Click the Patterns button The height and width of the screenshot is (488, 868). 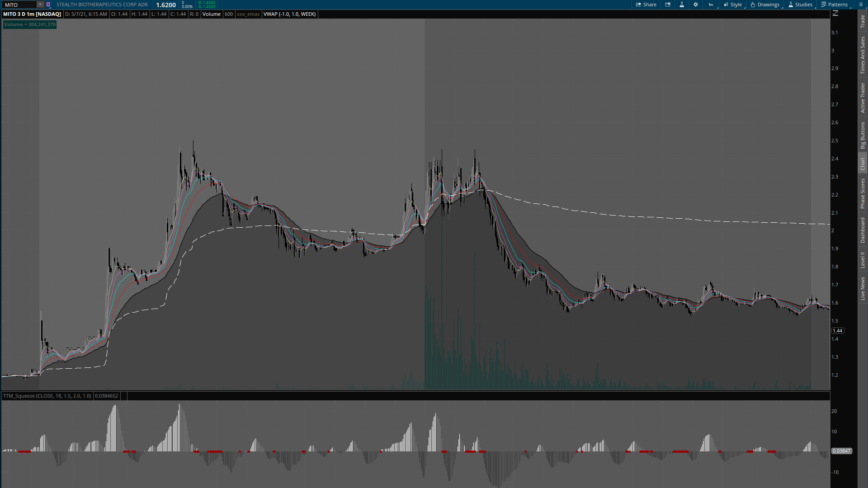[x=835, y=5]
